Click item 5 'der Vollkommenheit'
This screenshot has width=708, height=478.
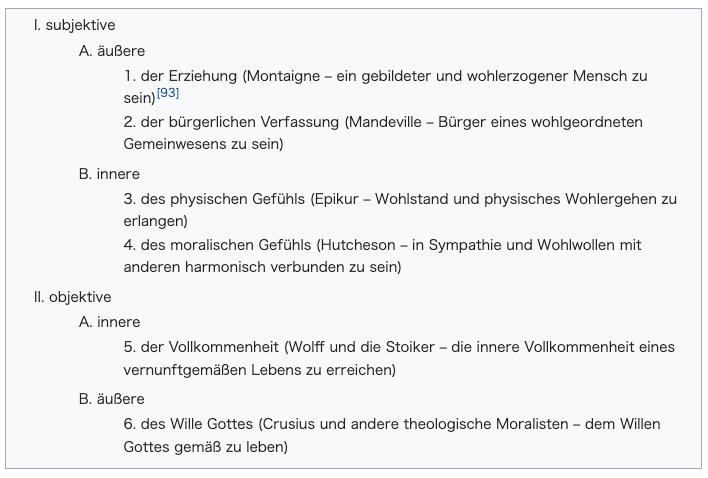click(x=210, y=347)
